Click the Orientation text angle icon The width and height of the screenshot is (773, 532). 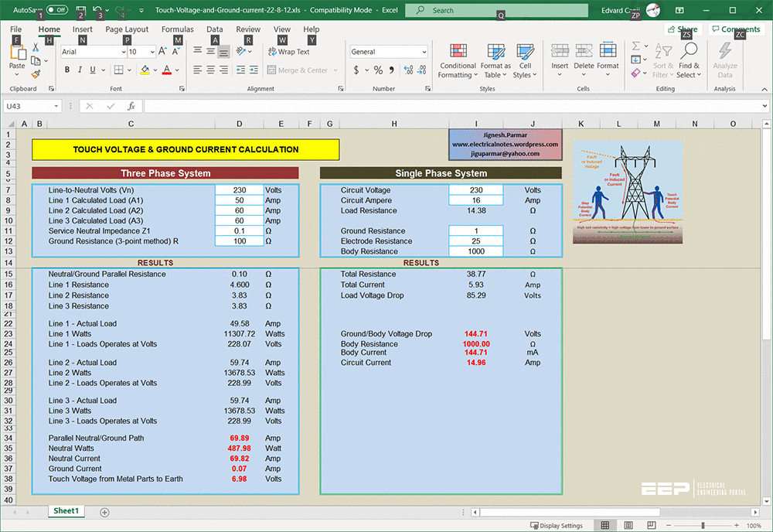coord(241,51)
